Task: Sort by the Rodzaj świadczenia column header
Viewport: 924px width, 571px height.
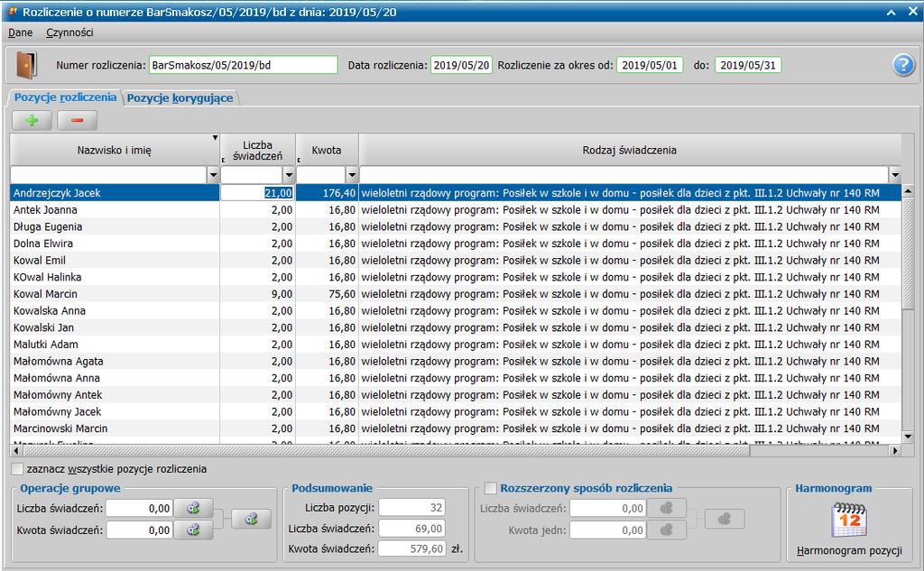Action: [629, 151]
